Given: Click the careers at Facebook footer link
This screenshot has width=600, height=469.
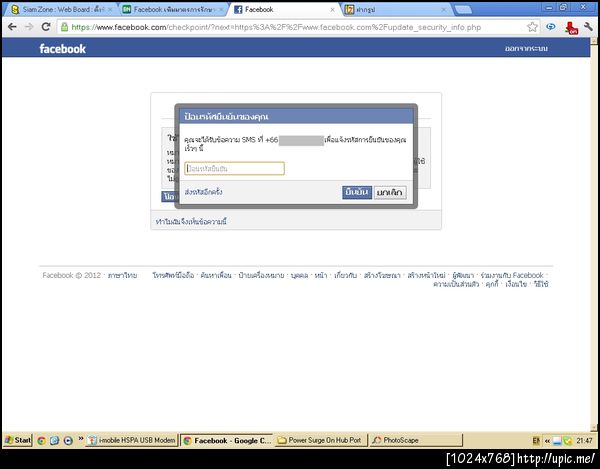Looking at the screenshot, I should tap(512, 275).
